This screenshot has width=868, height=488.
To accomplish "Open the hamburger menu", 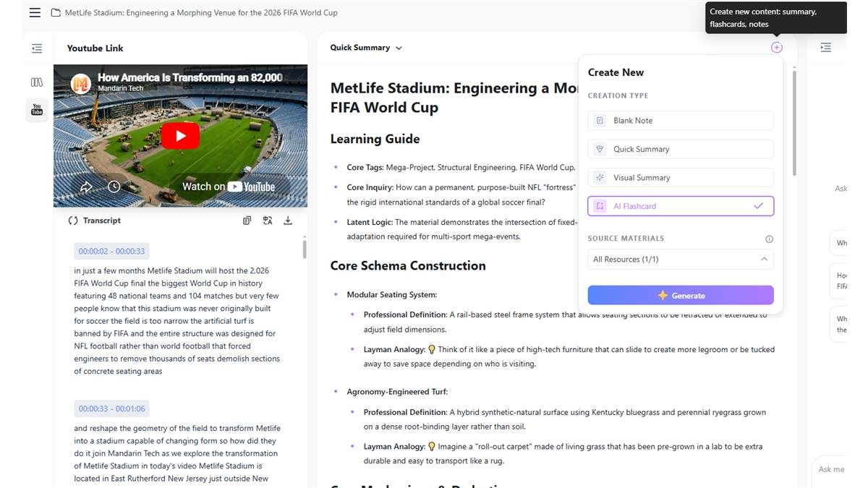I will (x=35, y=12).
